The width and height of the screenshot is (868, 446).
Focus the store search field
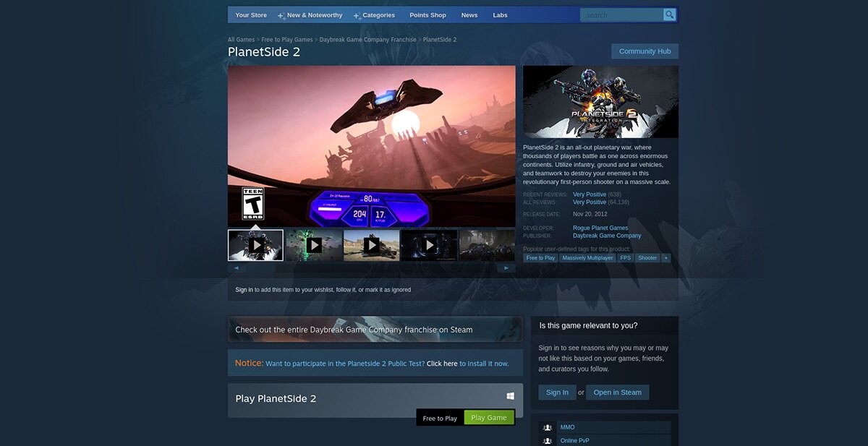(x=622, y=14)
